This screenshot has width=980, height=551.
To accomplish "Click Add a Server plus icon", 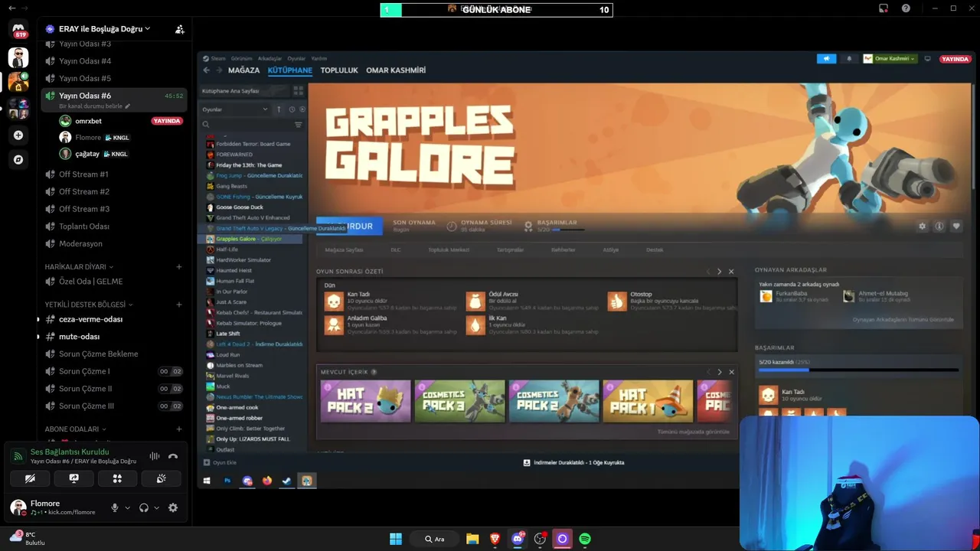I will pyautogui.click(x=18, y=135).
